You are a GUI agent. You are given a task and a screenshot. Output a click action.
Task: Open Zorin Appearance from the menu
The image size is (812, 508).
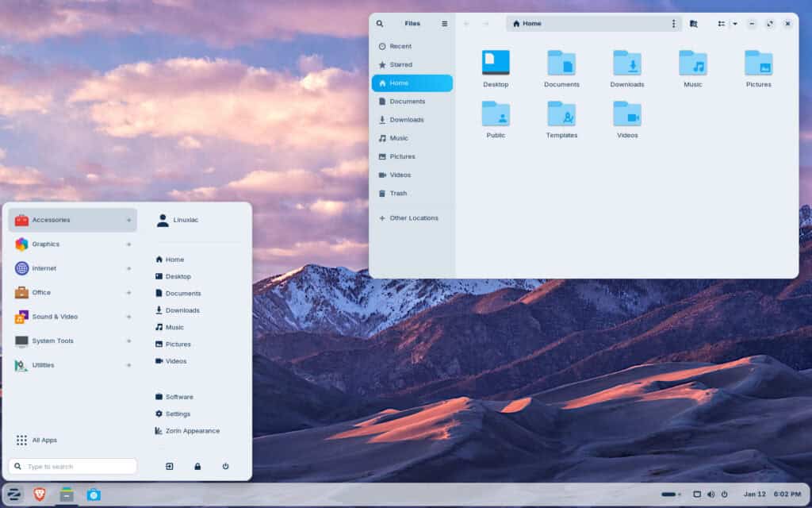coord(190,430)
